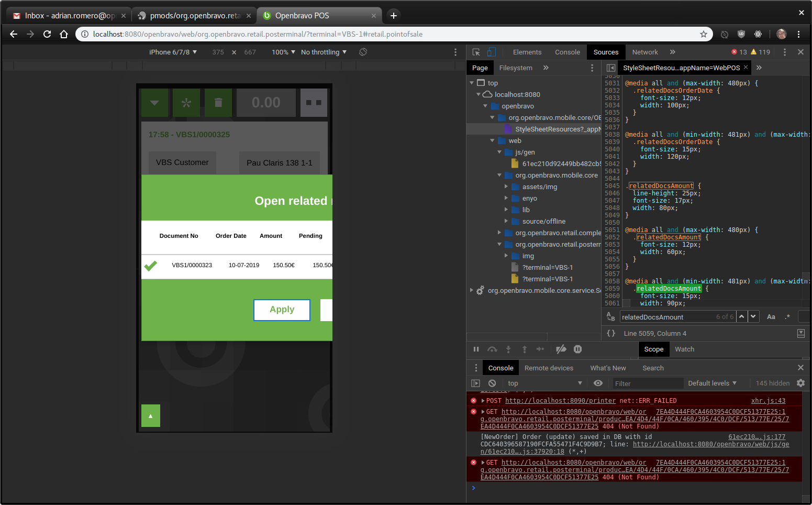The image size is (812, 505).
Task: Click the console Filter input field
Action: (647, 383)
